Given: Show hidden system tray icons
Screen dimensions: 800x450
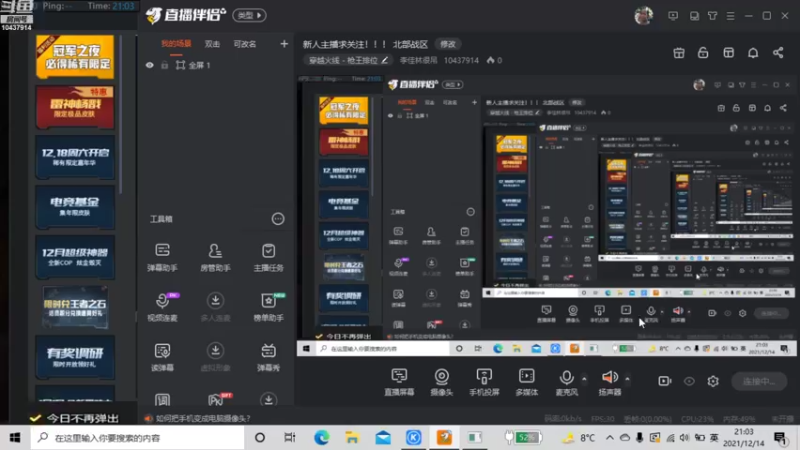Looking at the screenshot, I should 610,437.
